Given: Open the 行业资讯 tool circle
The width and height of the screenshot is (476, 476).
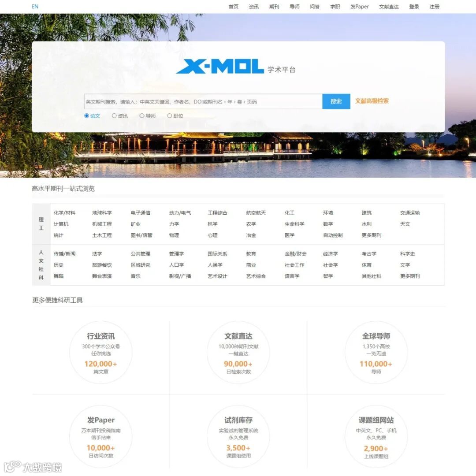Looking at the screenshot, I should [101, 353].
